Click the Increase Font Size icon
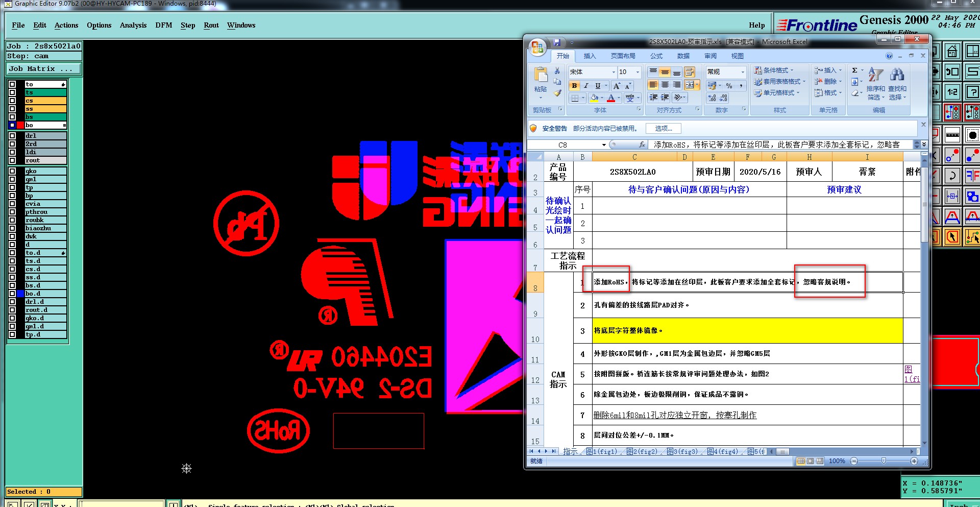The image size is (980, 507). point(617,86)
